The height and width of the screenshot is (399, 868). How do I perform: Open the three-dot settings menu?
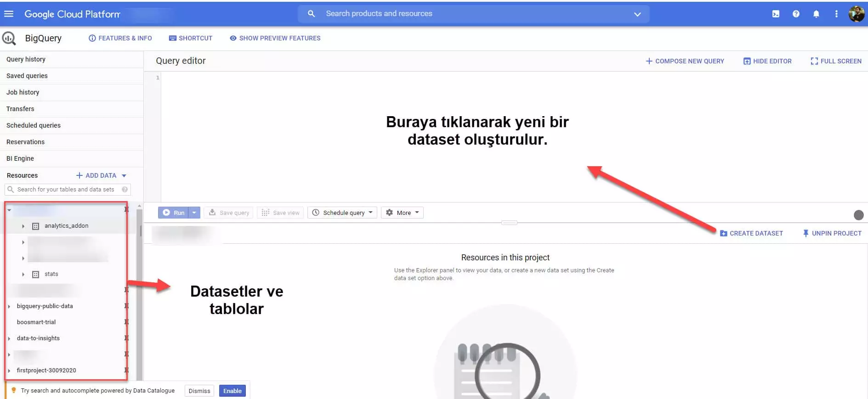(x=836, y=14)
